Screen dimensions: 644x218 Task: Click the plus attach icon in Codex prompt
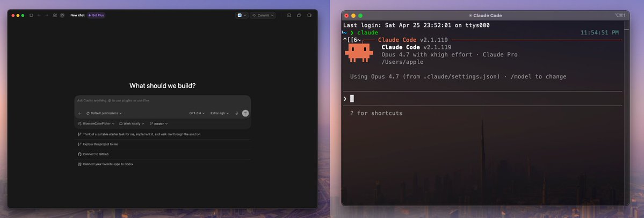[79, 113]
